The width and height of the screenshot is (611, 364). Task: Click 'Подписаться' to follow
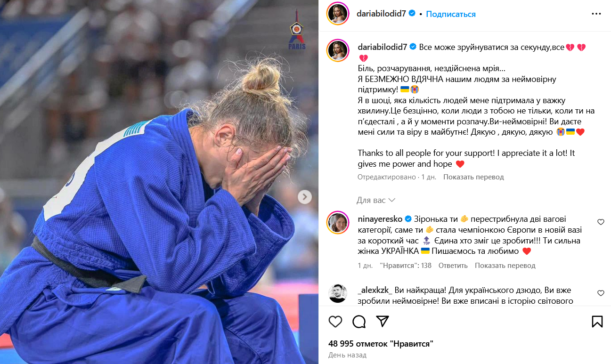tap(451, 14)
